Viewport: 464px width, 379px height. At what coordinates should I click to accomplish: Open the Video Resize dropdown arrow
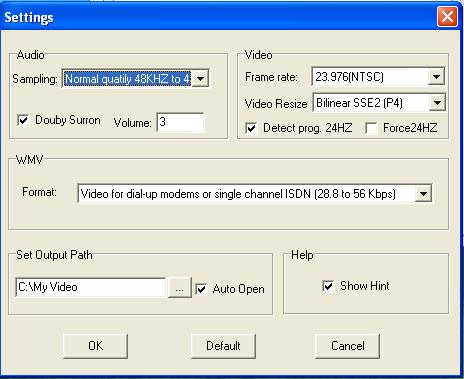pos(437,103)
